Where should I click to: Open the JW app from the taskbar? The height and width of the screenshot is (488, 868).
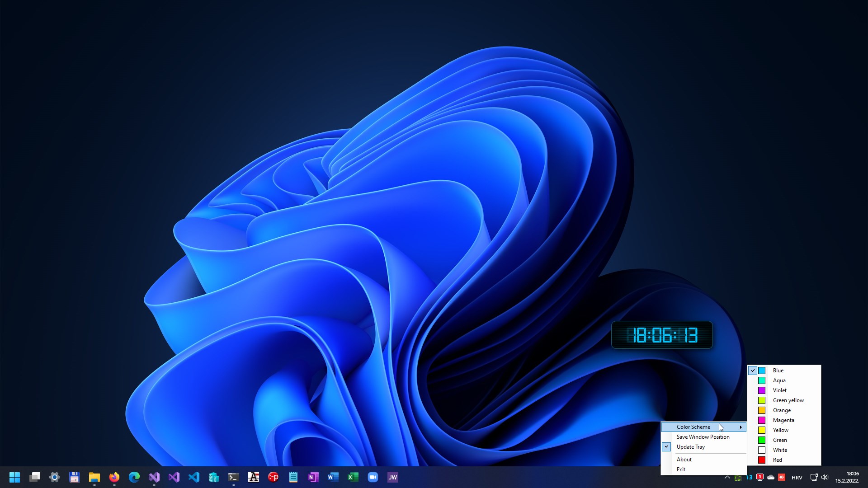tap(393, 477)
